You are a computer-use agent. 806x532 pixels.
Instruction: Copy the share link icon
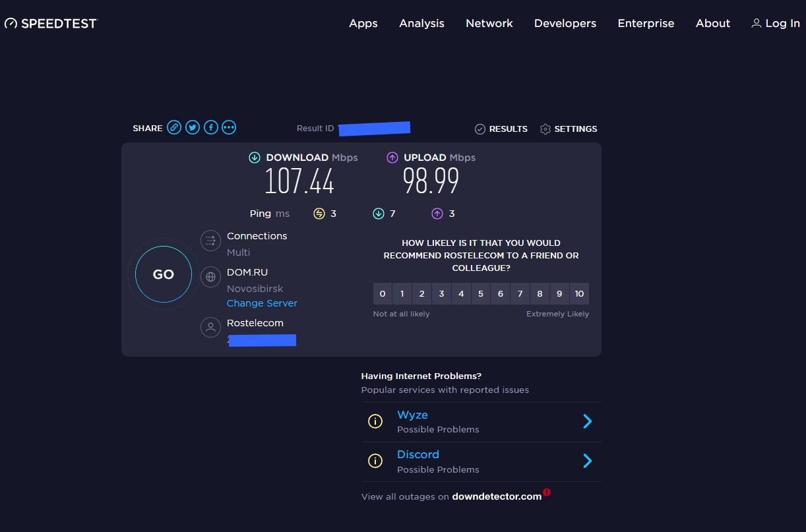174,128
